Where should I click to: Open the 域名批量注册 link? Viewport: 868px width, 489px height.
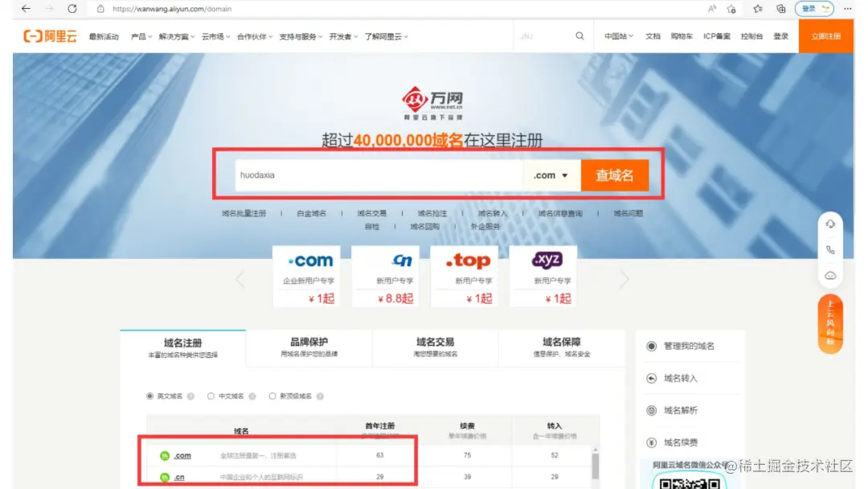point(244,213)
